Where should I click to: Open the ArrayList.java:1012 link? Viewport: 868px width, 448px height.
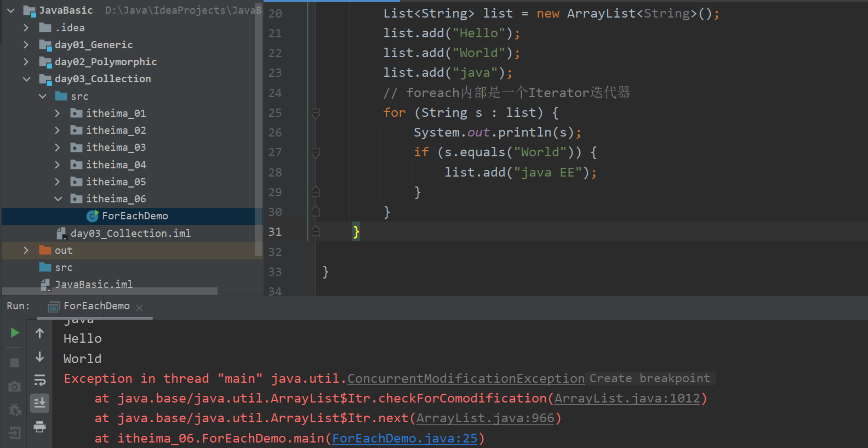point(627,398)
